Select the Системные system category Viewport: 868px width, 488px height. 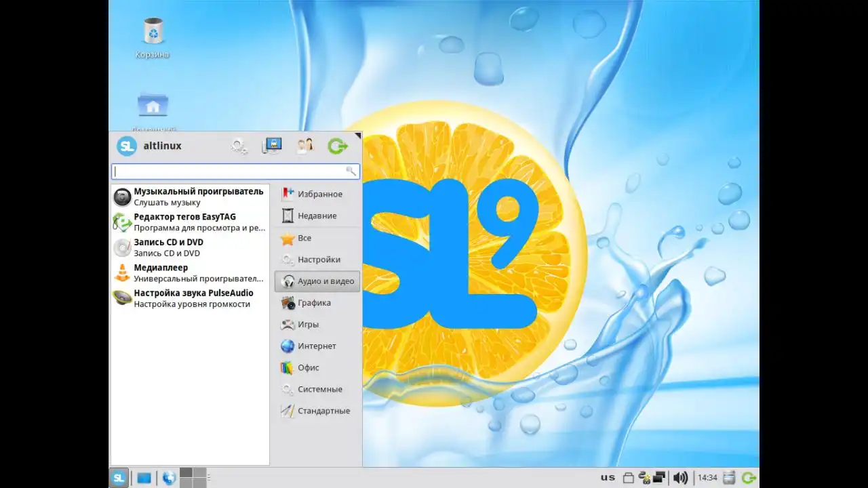pos(317,390)
